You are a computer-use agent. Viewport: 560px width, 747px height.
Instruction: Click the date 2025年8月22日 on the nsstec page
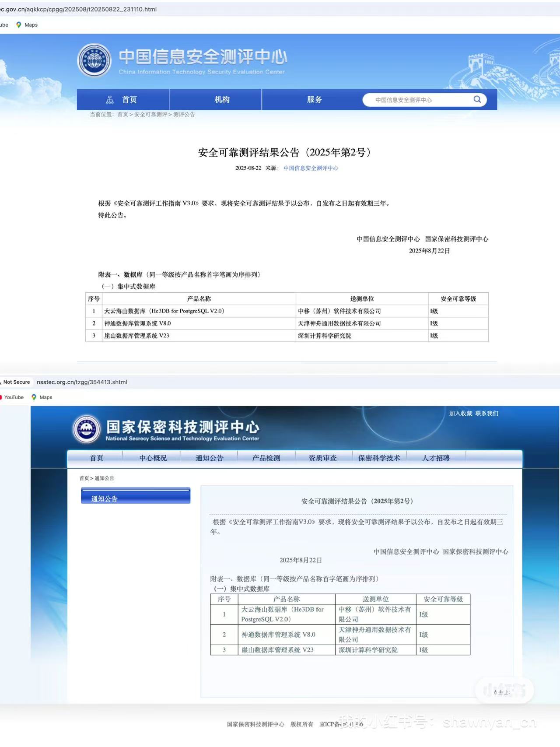(x=301, y=560)
